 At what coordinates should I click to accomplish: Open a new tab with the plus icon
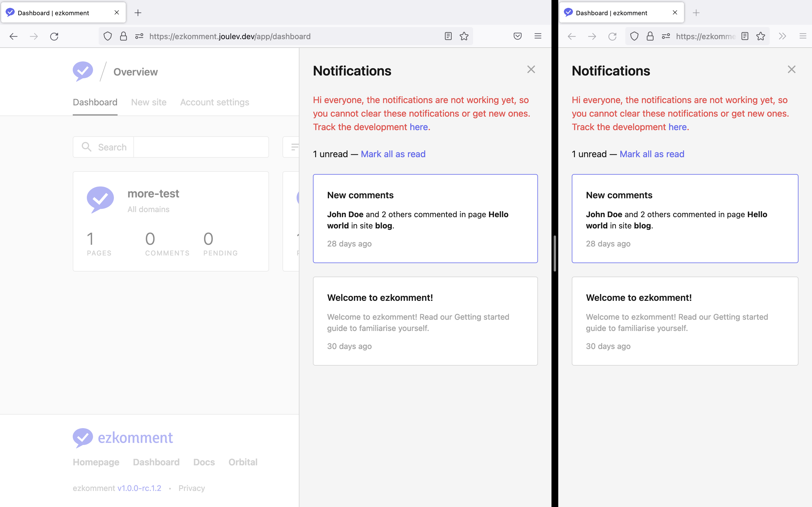click(138, 13)
